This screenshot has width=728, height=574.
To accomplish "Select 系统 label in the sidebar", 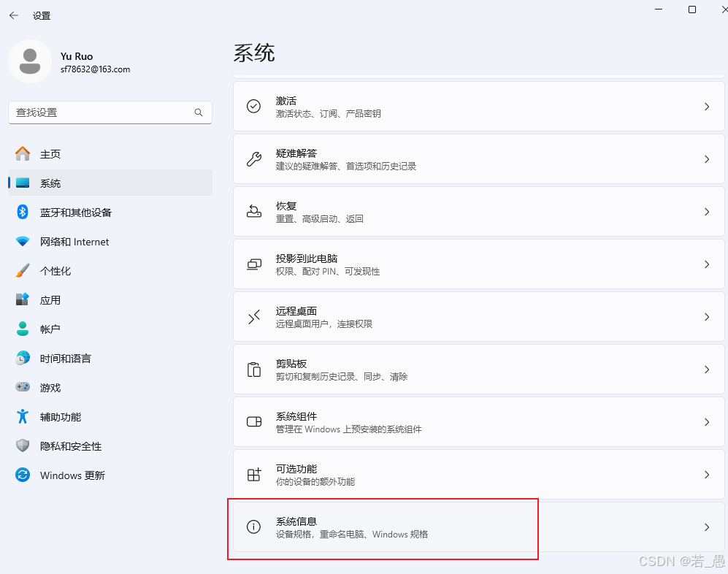I will [50, 183].
